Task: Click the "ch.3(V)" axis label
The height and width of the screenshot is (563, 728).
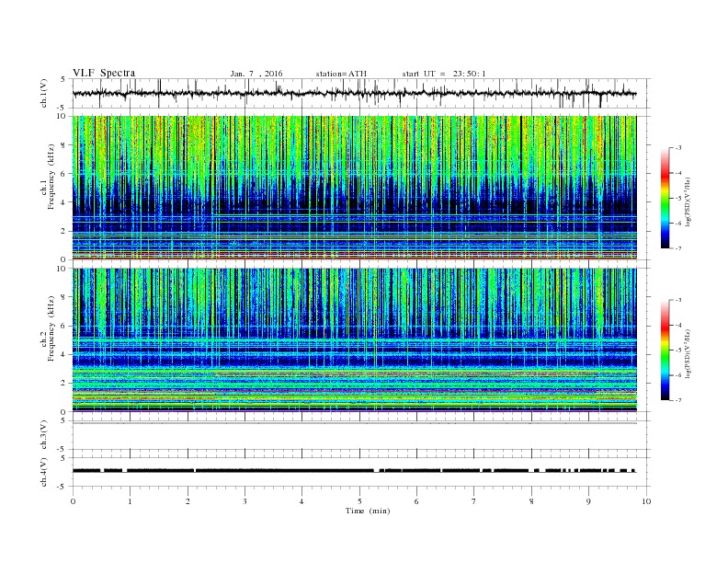Action: click(x=44, y=435)
